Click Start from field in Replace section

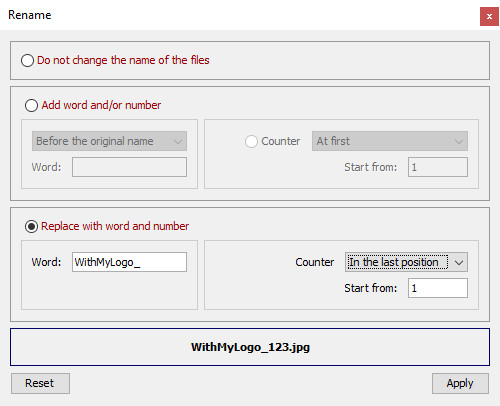(438, 288)
